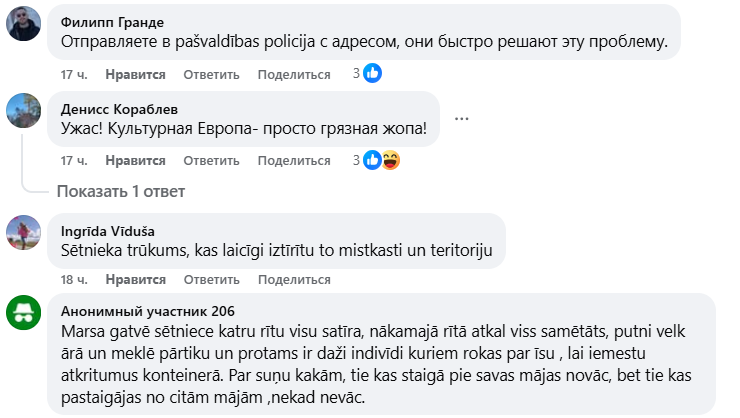Click Ответить under Денисс Кораблев's comment
Viewport: 740px width, 418px height.
coord(211,161)
